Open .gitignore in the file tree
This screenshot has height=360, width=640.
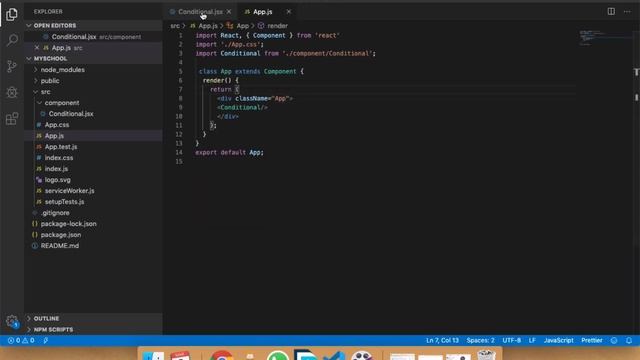coord(55,213)
